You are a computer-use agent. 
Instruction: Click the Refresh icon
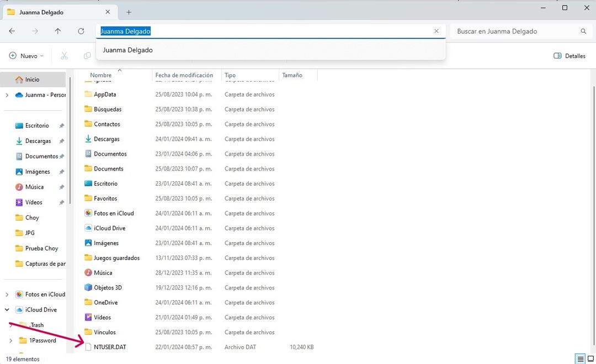pos(80,31)
